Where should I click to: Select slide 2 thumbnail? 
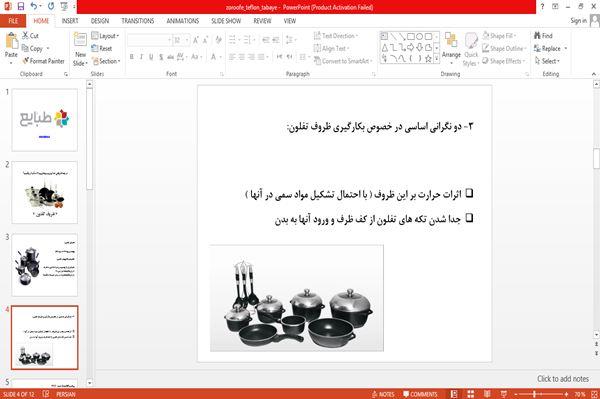tap(44, 192)
